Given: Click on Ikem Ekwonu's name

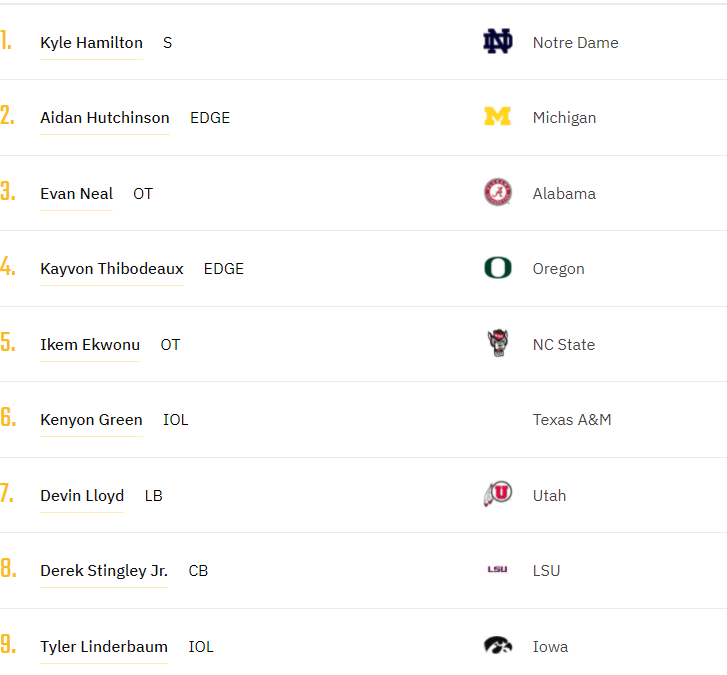Looking at the screenshot, I should 90,345.
